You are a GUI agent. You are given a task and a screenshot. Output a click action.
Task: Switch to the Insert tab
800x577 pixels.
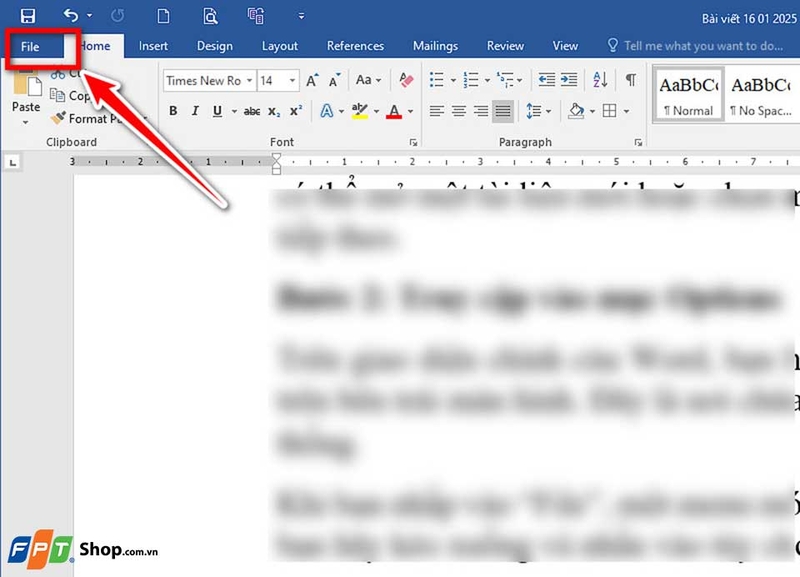point(153,46)
